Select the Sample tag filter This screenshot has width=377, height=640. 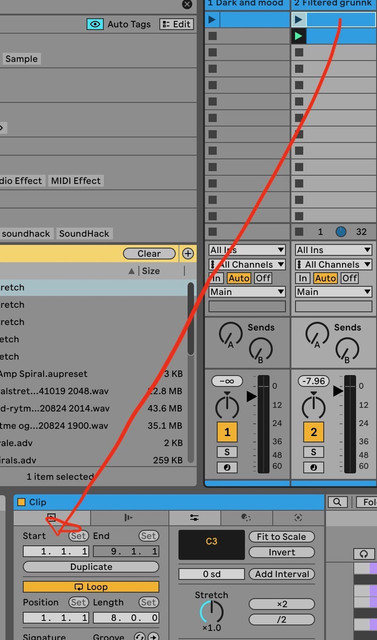(21, 59)
